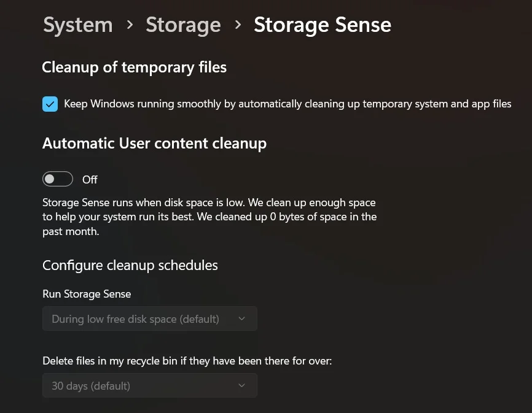Click chevron between System and Storage

130,25
